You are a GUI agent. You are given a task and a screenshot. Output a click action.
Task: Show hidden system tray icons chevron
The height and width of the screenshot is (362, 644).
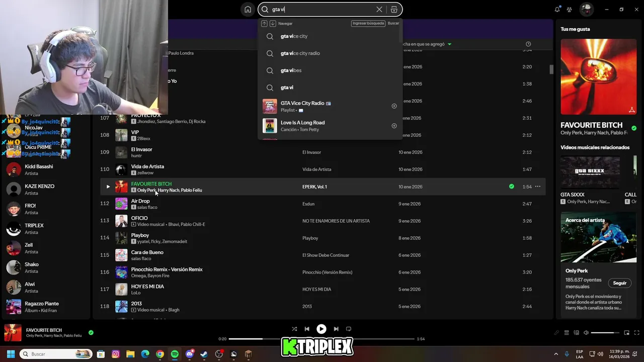556,354
